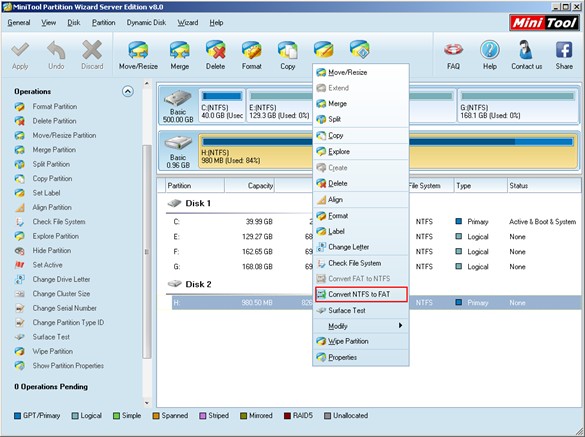Select Align in the context menu

pyautogui.click(x=361, y=200)
